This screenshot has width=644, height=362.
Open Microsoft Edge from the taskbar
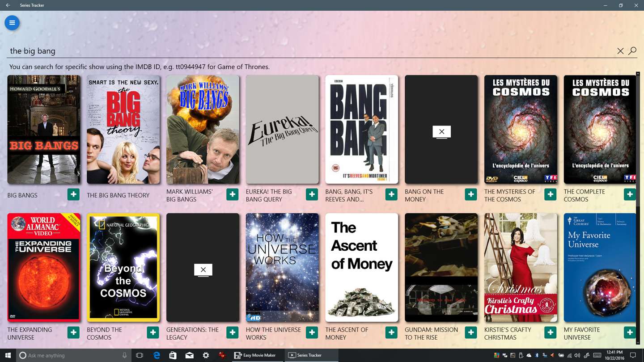click(x=157, y=355)
